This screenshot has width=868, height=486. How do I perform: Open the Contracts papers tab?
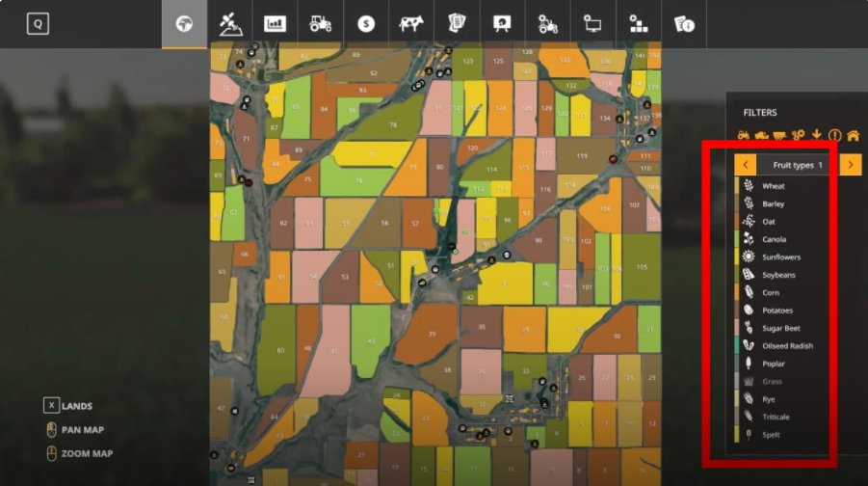pyautogui.click(x=457, y=24)
